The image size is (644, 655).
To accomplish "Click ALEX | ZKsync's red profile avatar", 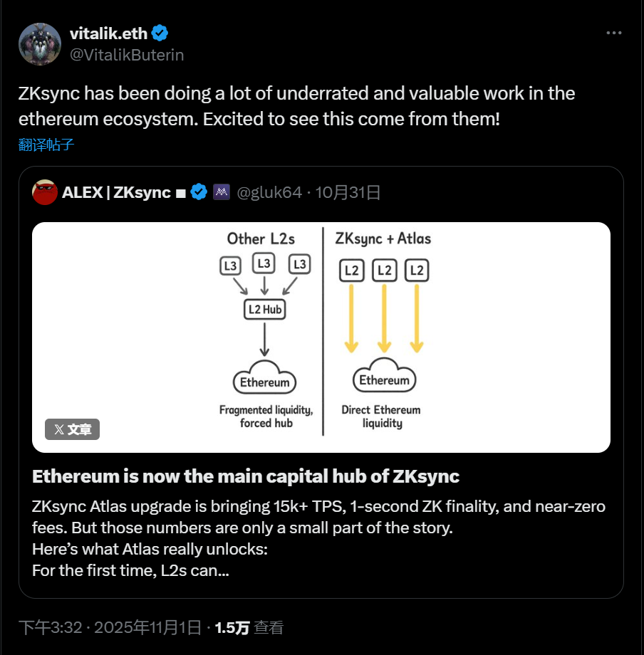I will click(x=44, y=192).
